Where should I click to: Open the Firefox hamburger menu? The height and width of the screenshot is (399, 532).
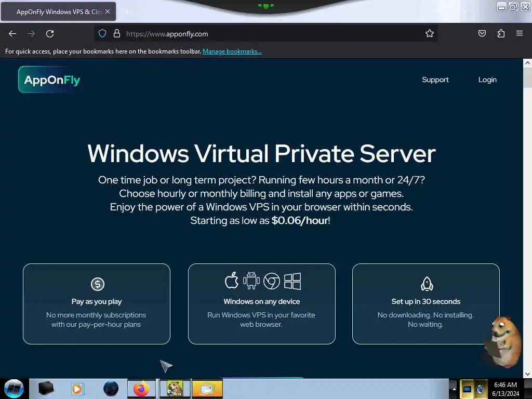point(520,33)
